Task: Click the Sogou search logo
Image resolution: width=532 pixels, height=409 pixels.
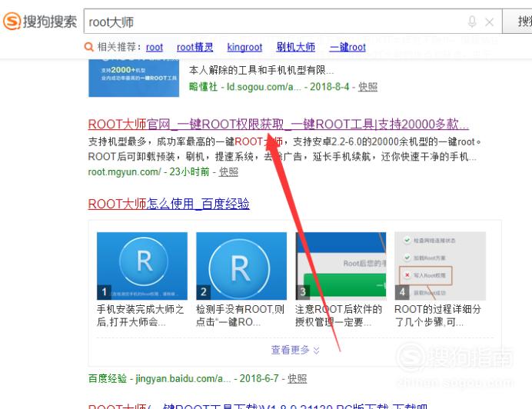Action: click(40, 22)
